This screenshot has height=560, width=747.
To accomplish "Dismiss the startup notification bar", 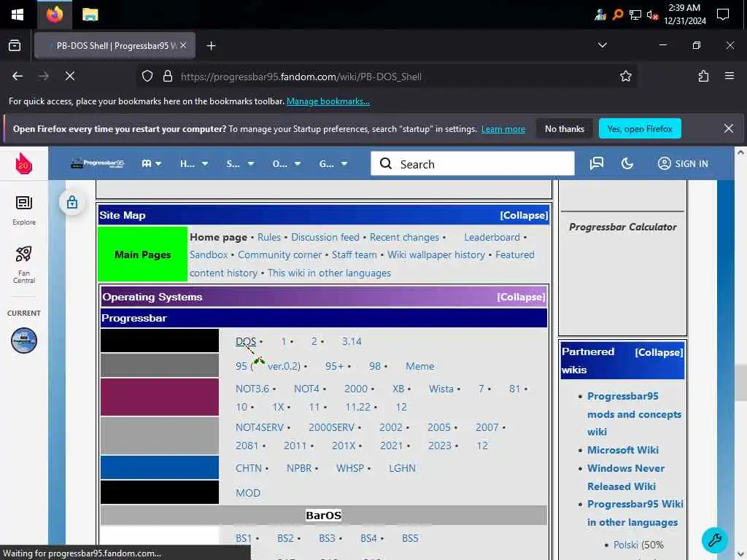I will [729, 128].
